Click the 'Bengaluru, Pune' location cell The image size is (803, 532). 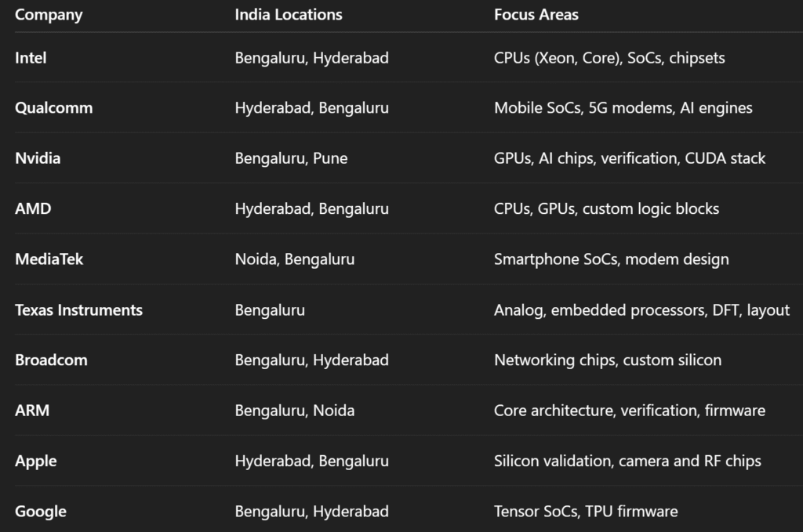point(291,158)
